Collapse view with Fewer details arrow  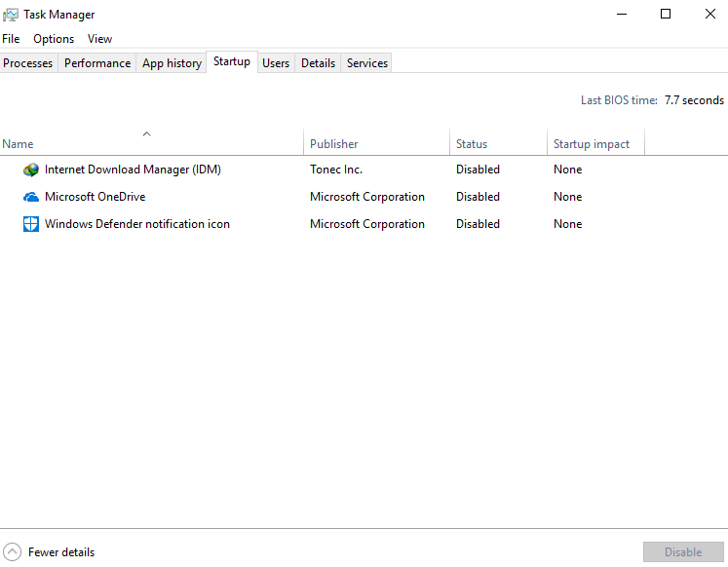[12, 552]
